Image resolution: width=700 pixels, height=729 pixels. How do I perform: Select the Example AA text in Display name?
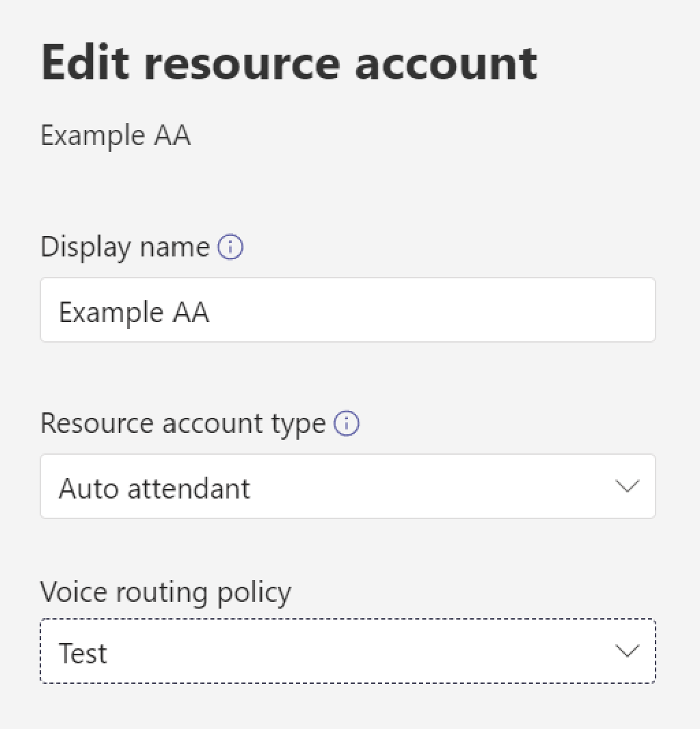point(132,311)
